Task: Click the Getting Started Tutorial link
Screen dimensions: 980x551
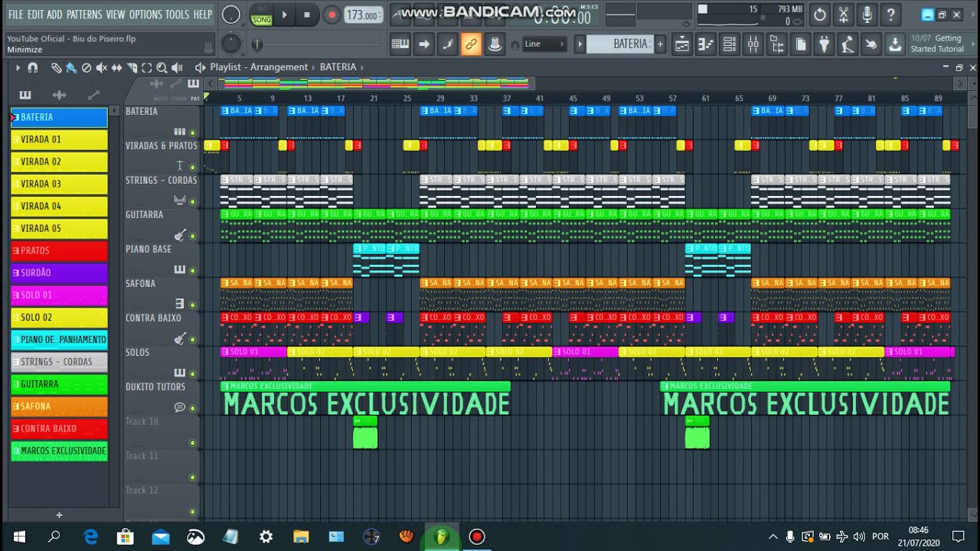Action: point(939,44)
